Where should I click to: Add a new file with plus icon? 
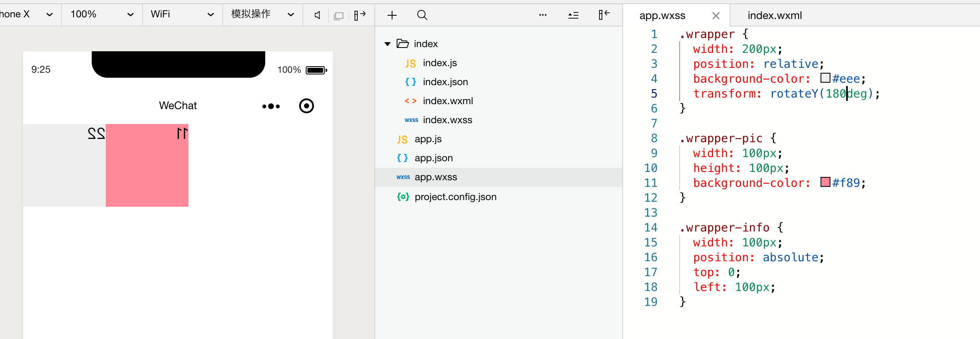pos(392,15)
